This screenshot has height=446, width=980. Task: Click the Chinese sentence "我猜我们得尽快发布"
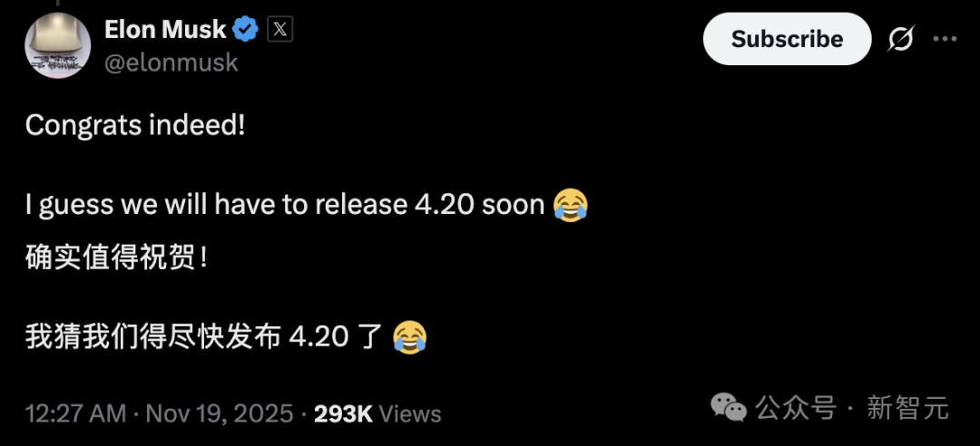152,337
